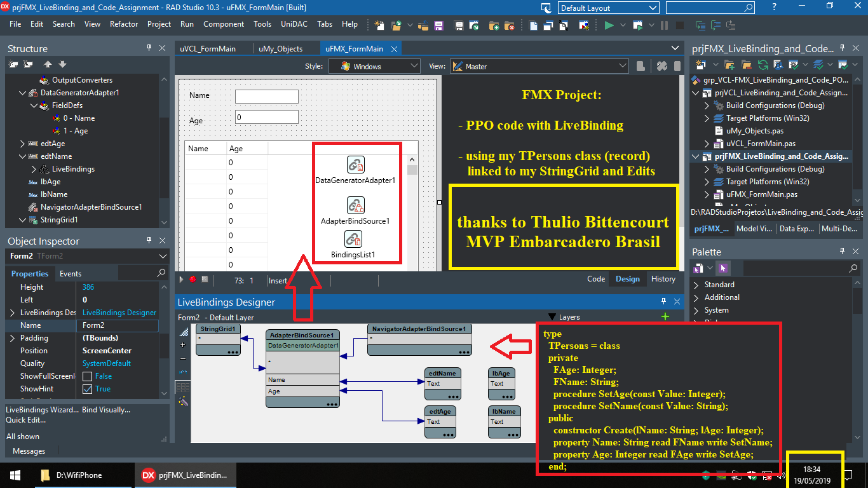The width and height of the screenshot is (868, 488).
Task: Expand Additional category in Palette
Action: (x=696, y=297)
